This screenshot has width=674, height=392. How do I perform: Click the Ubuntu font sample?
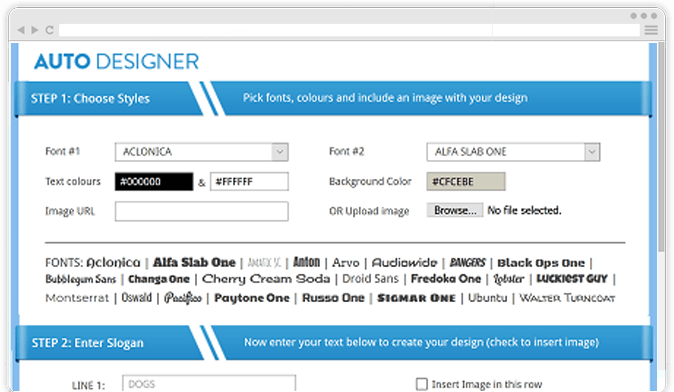click(487, 298)
